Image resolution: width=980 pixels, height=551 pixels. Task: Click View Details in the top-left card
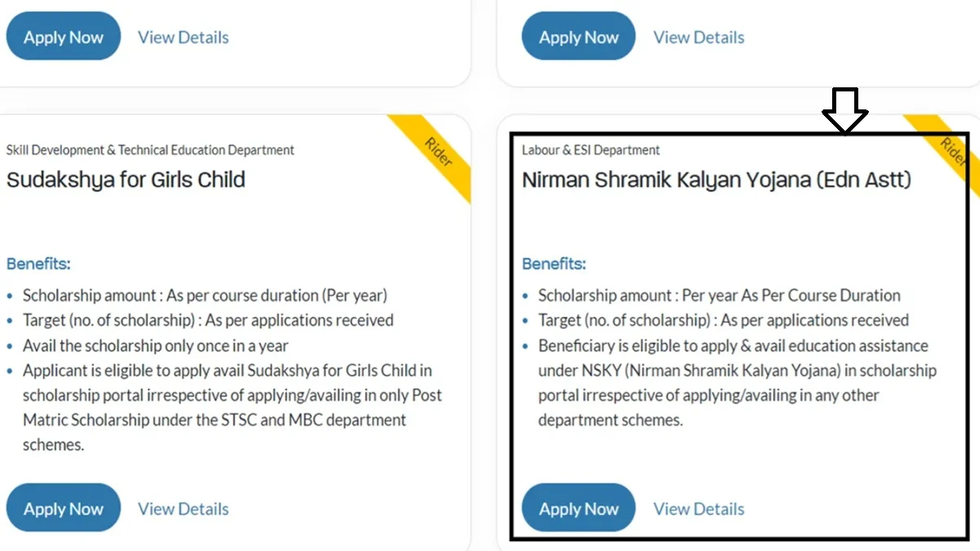pyautogui.click(x=183, y=37)
